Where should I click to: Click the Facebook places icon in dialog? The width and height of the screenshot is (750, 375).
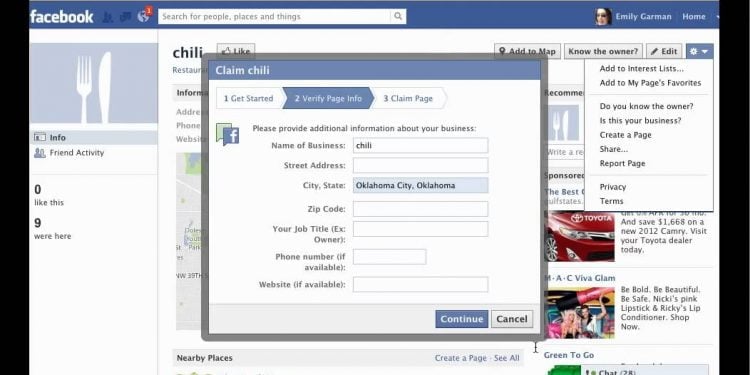tap(228, 134)
